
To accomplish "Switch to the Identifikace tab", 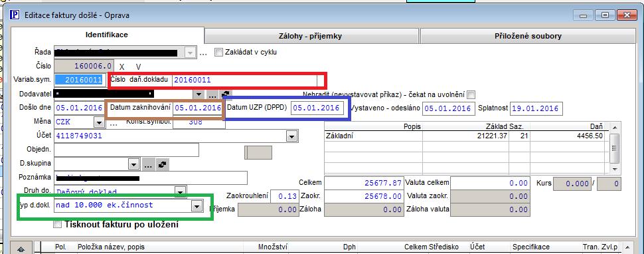I will tap(106, 35).
